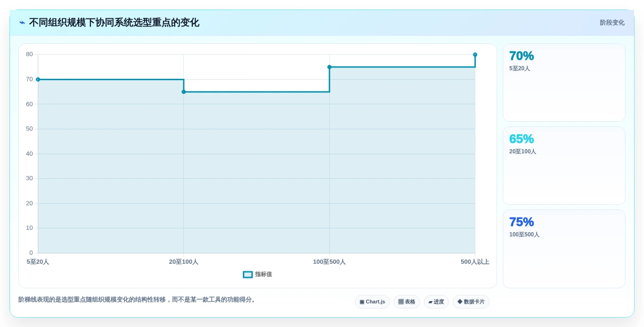Click the data point at 100至500人 (75)

(329, 67)
